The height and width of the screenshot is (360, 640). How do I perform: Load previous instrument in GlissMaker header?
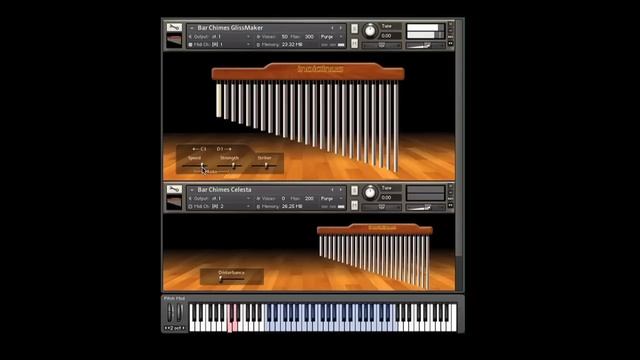pos(332,28)
